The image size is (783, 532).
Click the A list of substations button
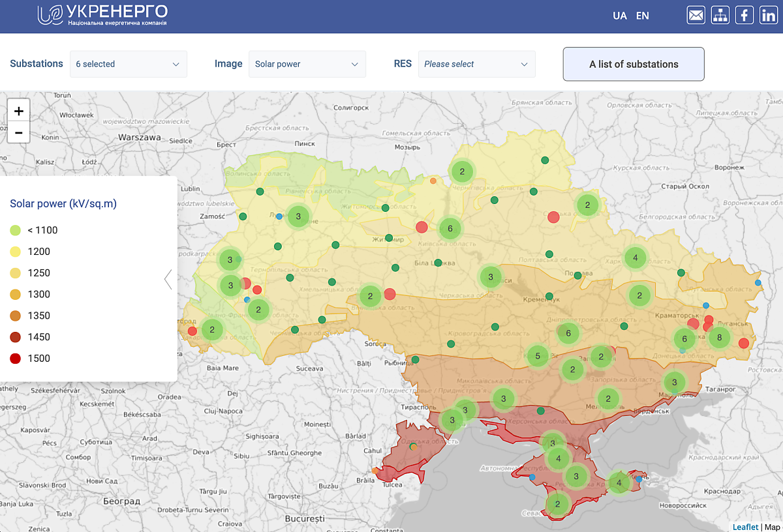point(634,64)
